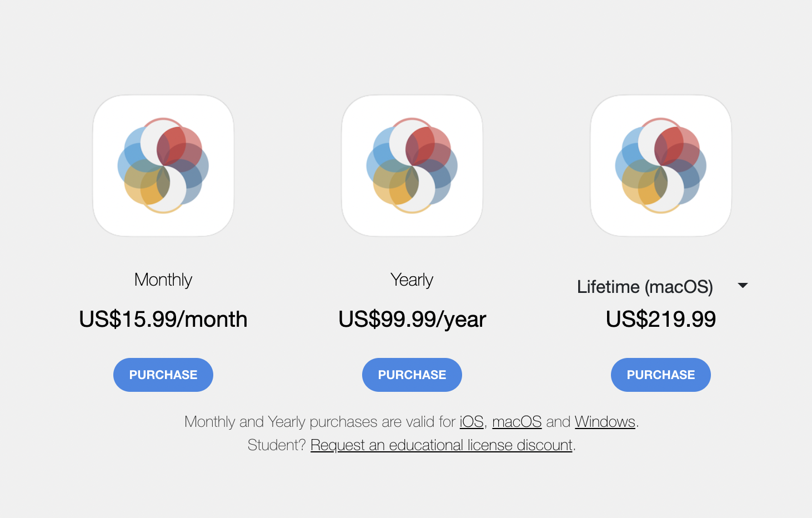Screen dimensions: 812x518
Task: Open the macOS link
Action: click(x=517, y=422)
